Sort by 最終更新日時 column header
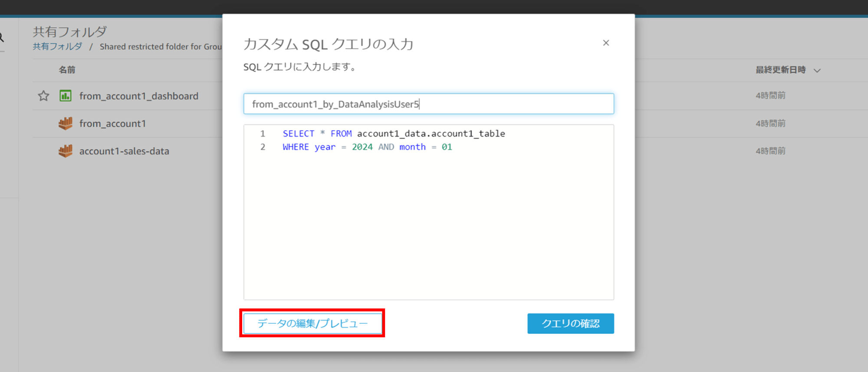This screenshot has width=868, height=372. 780,70
